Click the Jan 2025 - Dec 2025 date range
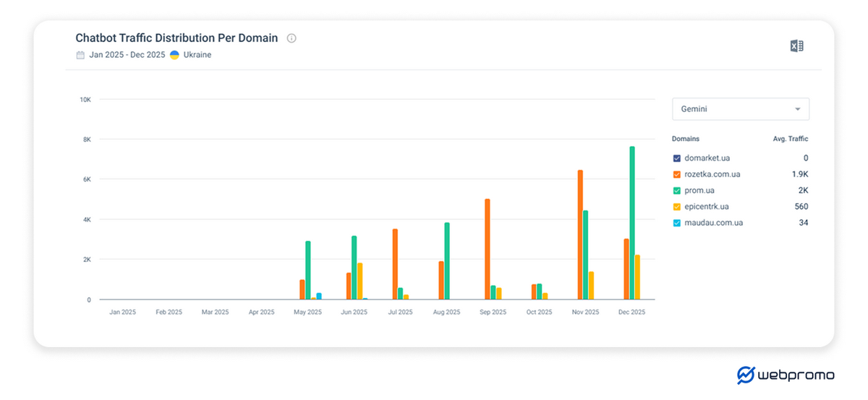Screen dimensions: 868x400 pos(127,55)
